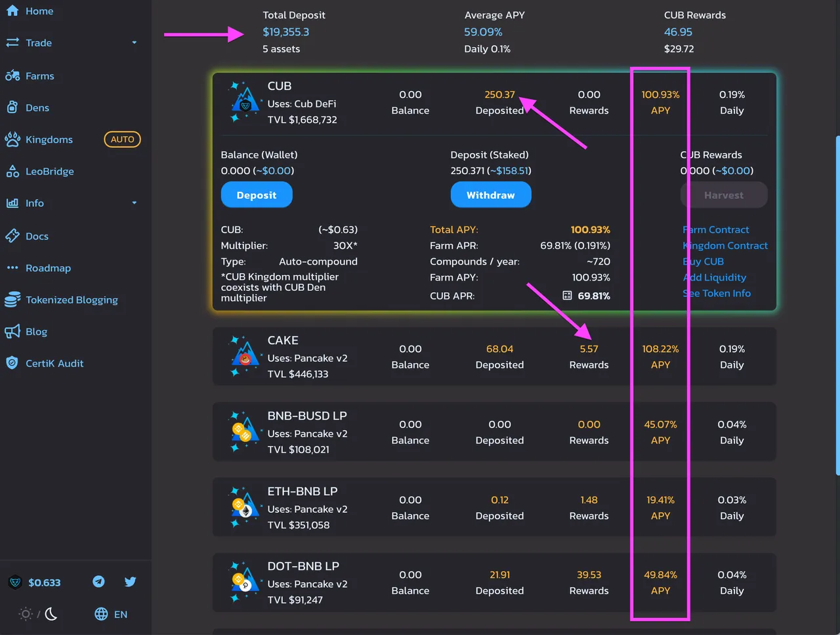Click the Dens icon in sidebar
The height and width of the screenshot is (635, 840).
12,107
